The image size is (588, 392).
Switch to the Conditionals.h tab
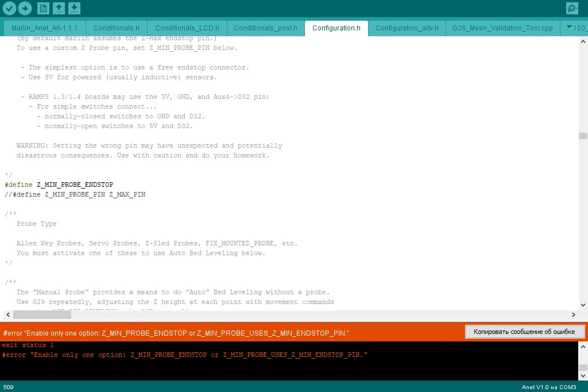116,28
